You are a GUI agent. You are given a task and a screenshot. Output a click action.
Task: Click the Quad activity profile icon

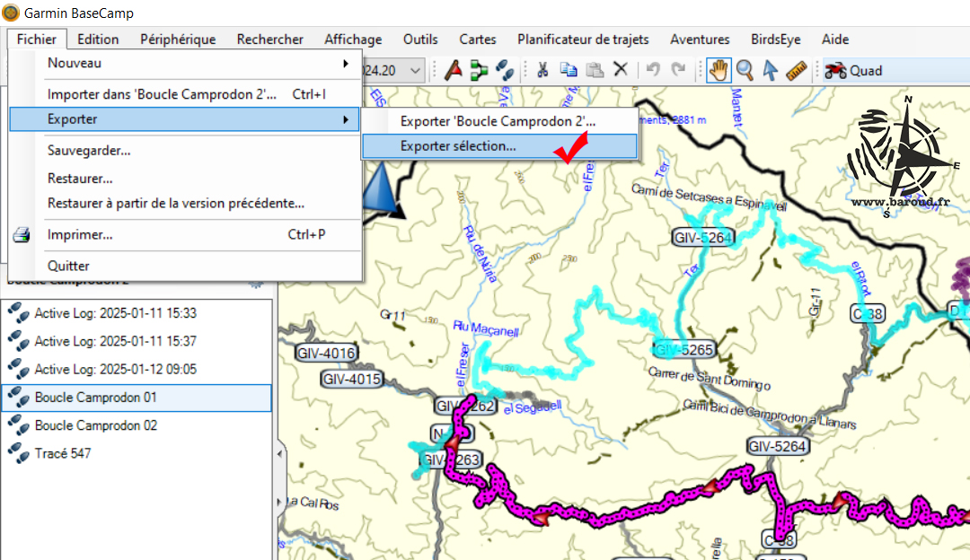coord(835,71)
